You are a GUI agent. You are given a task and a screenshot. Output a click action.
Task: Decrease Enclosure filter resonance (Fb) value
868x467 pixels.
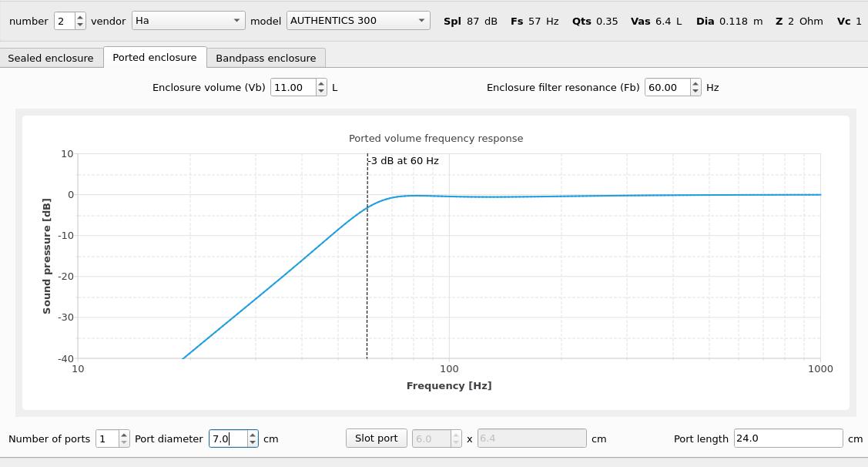tap(695, 91)
